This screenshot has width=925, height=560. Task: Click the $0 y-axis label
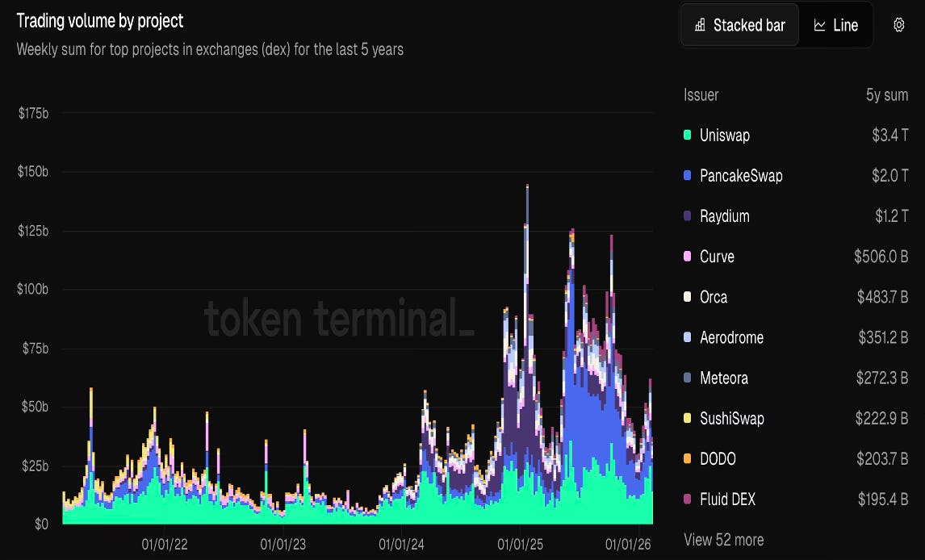[x=41, y=524]
